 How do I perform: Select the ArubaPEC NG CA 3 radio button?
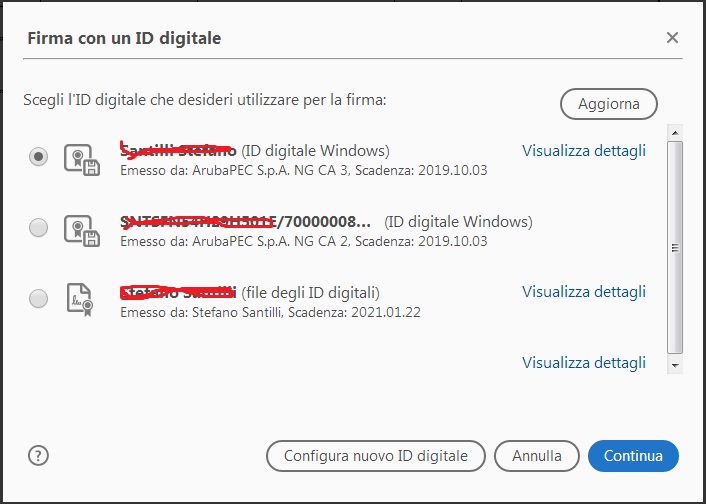[x=38, y=157]
